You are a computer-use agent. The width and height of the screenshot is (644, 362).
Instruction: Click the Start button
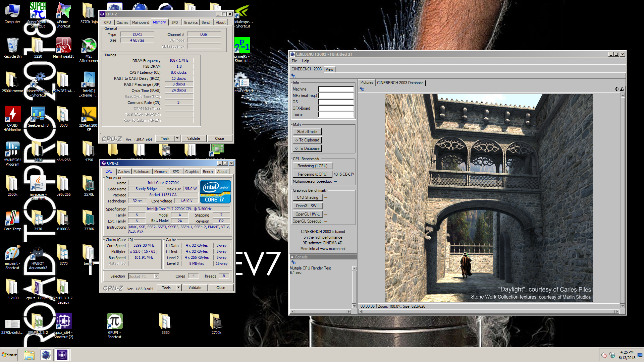[9, 355]
